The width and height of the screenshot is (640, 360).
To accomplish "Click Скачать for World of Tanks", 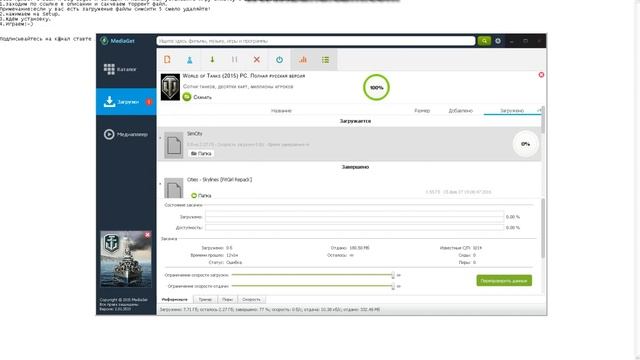I will coord(198,97).
